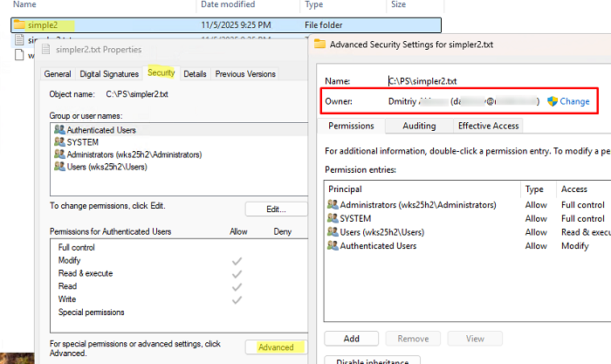Click the Advanced Security Settings folder icon
The height and width of the screenshot is (364, 611).
pos(319,44)
